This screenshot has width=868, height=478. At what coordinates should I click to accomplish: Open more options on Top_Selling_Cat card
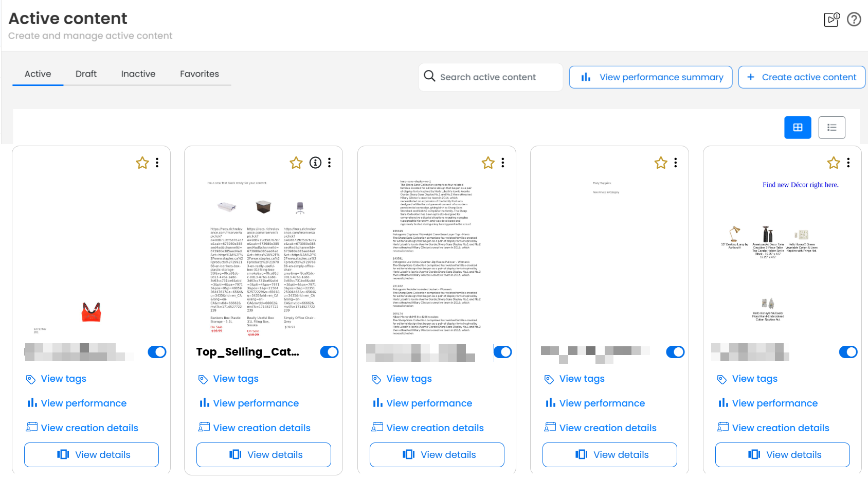tap(330, 163)
